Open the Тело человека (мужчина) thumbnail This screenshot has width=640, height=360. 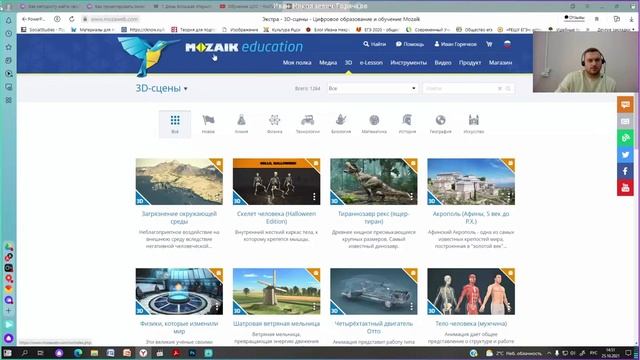point(471,291)
